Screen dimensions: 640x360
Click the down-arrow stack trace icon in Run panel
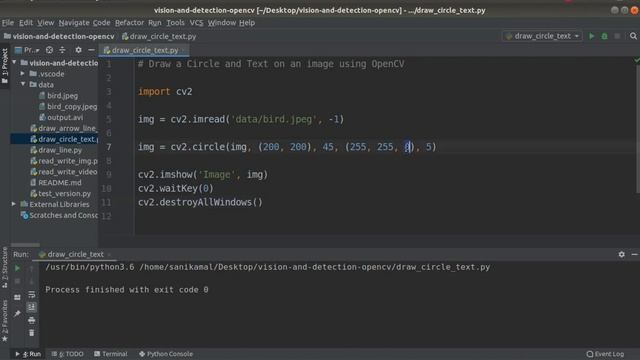coord(31,281)
